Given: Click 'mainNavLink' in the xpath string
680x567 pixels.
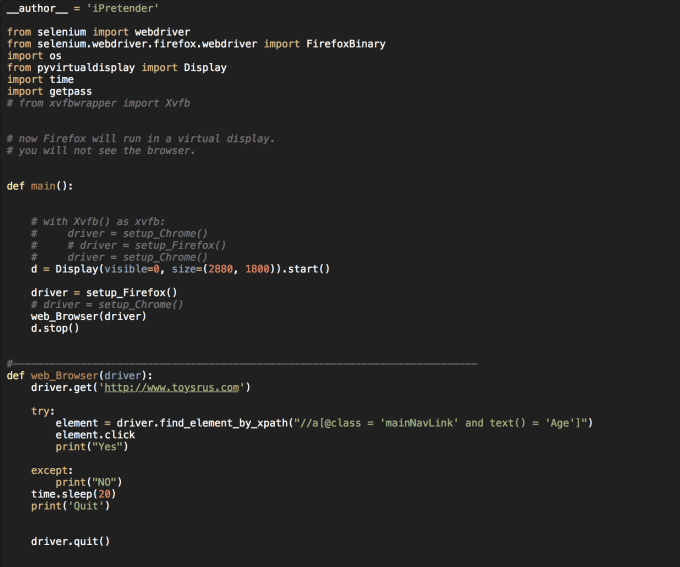Looking at the screenshot, I should point(419,423).
